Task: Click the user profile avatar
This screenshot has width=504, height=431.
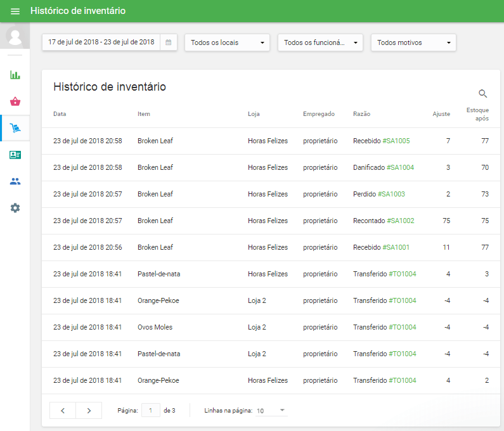Action: click(15, 36)
